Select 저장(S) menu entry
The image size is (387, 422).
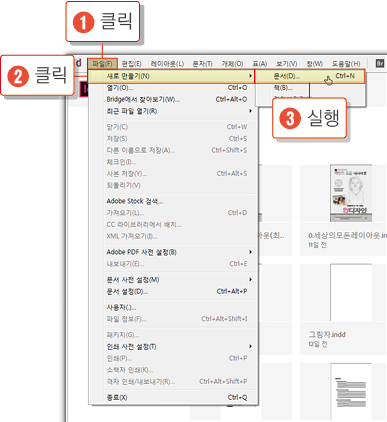(x=173, y=139)
